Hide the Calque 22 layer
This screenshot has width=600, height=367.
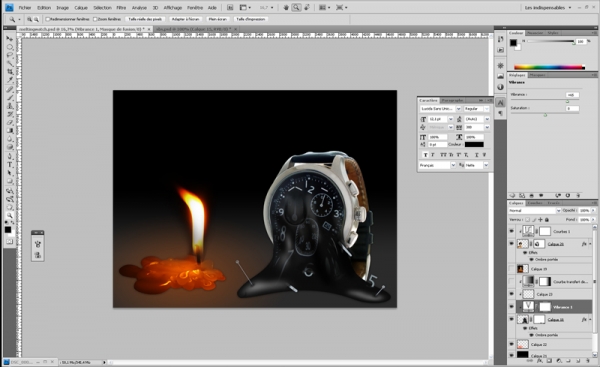point(512,344)
